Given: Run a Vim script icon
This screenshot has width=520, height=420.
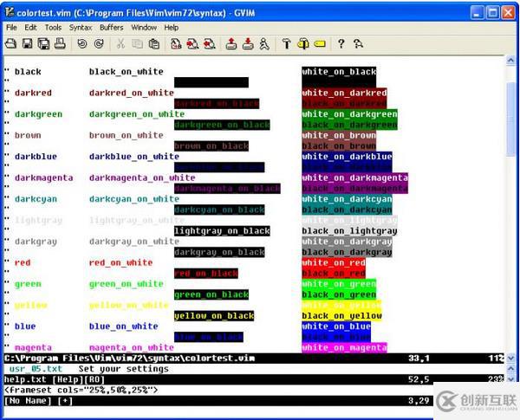Looking at the screenshot, I should point(264,44).
